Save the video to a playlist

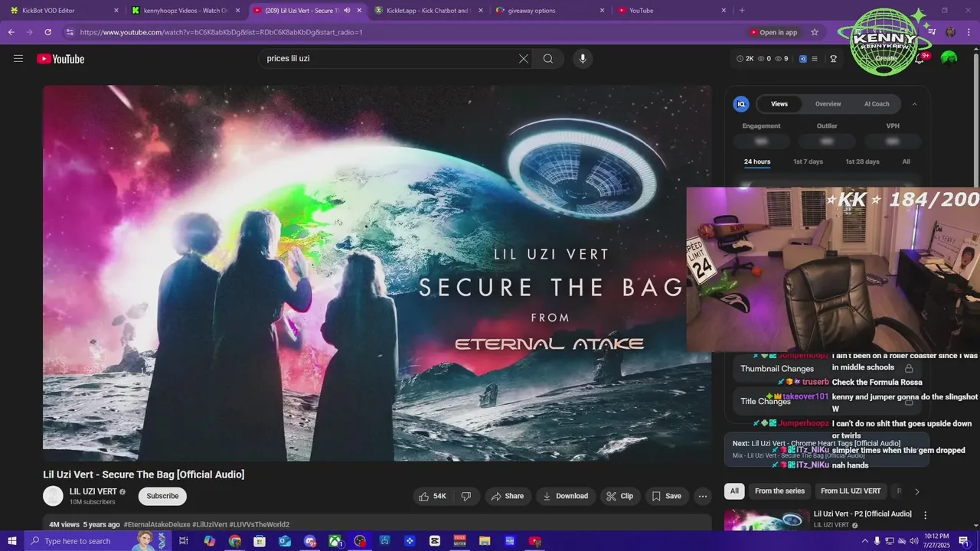(x=666, y=496)
